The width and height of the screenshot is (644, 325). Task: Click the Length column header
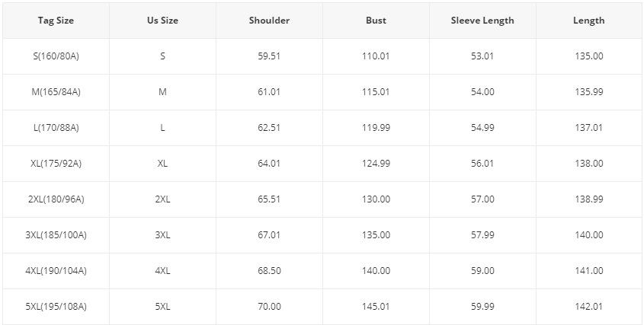coord(588,21)
